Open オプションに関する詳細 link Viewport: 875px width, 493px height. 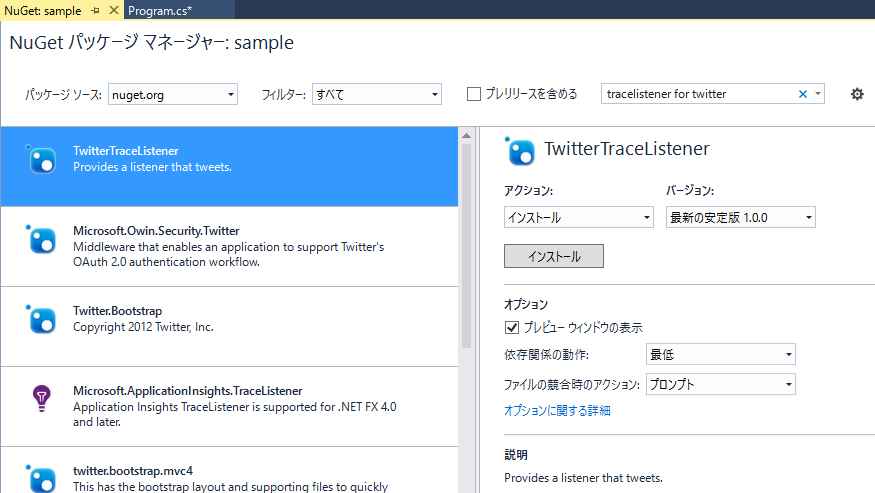pos(557,410)
